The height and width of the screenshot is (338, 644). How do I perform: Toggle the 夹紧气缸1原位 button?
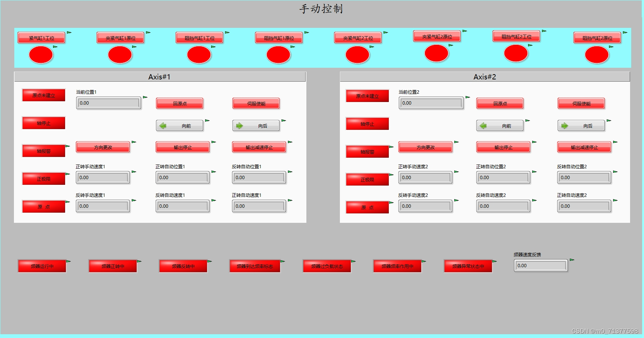(120, 38)
